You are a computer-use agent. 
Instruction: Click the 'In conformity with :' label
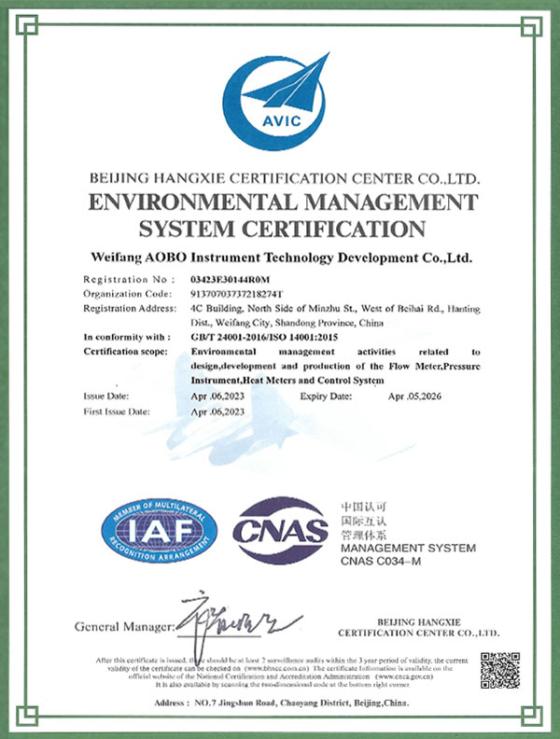coord(127,338)
